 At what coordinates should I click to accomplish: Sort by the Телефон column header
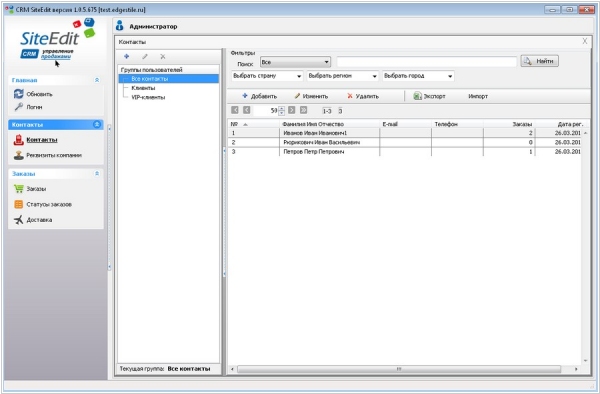457,124
